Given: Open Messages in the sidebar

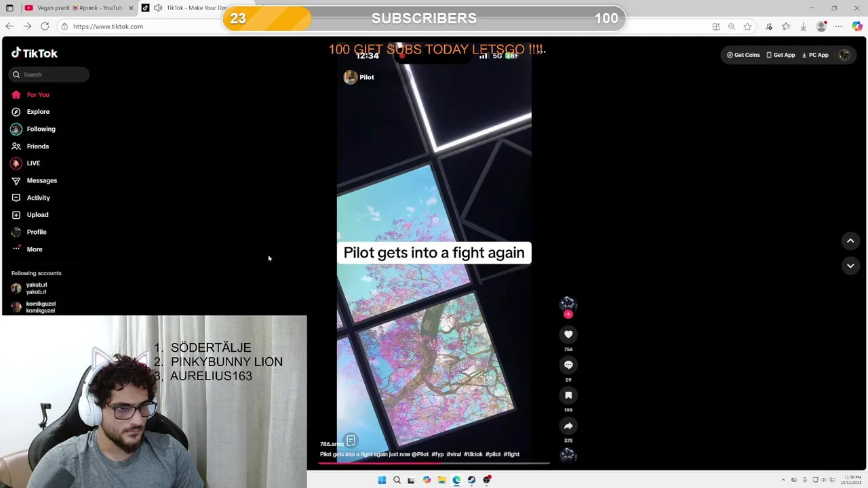Looking at the screenshot, I should click(x=34, y=180).
